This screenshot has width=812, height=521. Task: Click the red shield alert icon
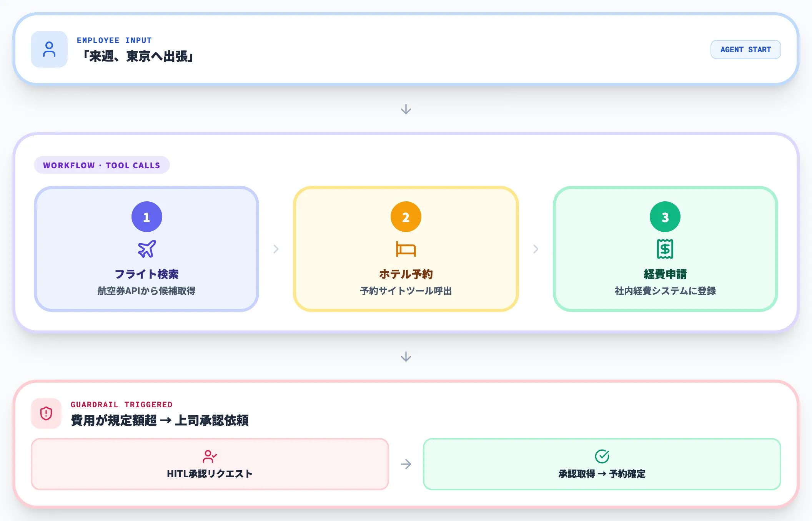46,413
